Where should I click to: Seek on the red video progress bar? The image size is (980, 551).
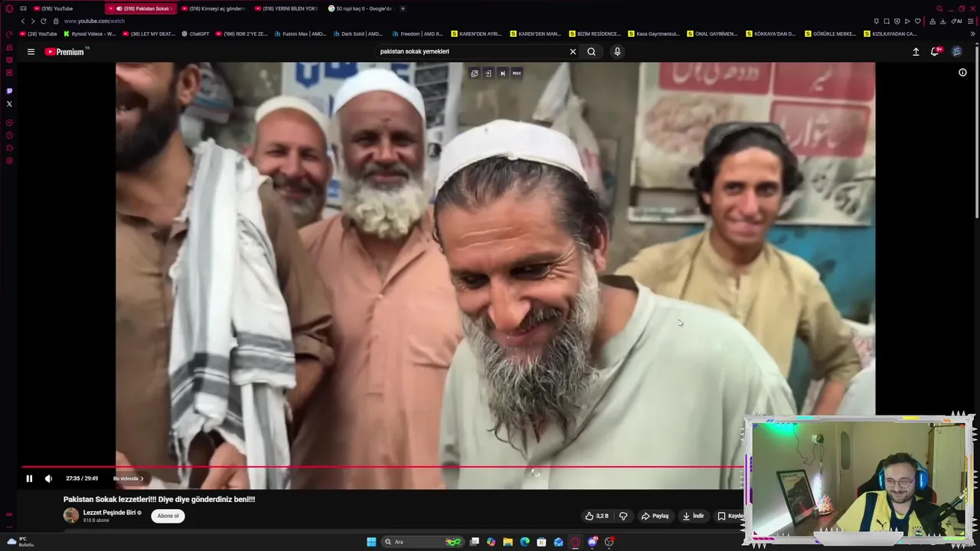click(x=383, y=466)
